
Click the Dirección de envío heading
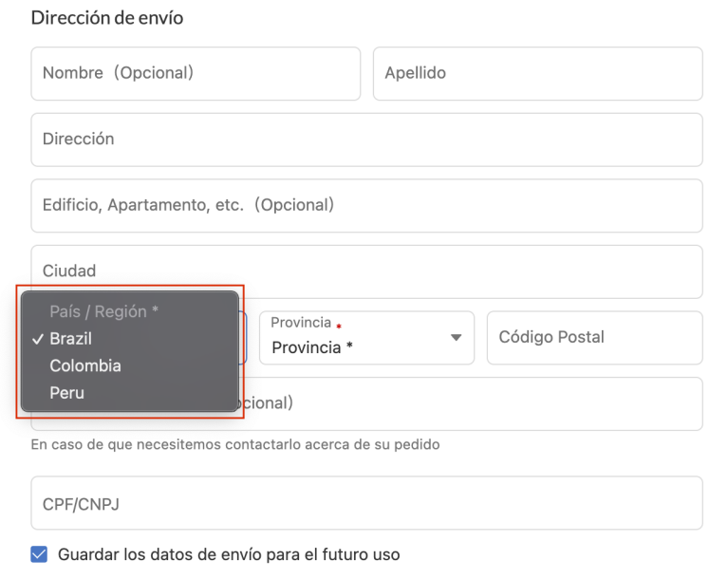coord(107,18)
